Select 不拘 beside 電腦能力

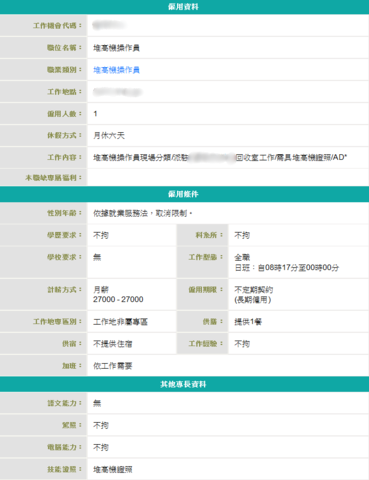[x=101, y=448]
